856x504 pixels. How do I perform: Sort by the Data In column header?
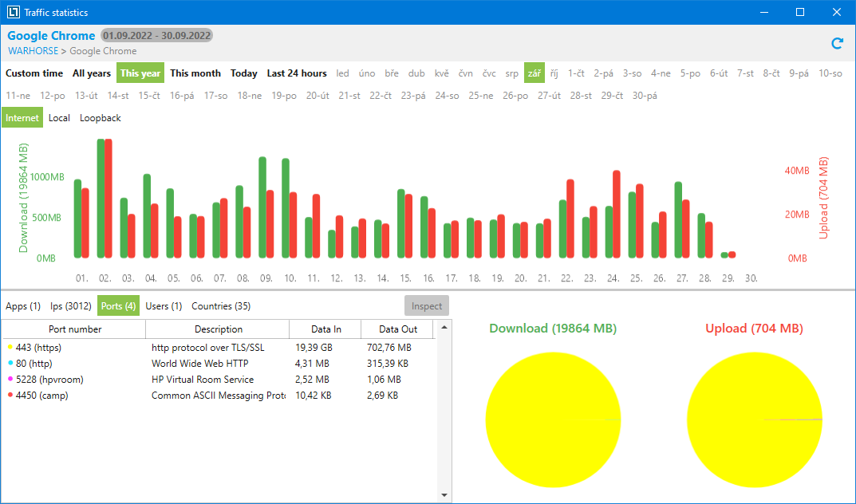pyautogui.click(x=325, y=329)
